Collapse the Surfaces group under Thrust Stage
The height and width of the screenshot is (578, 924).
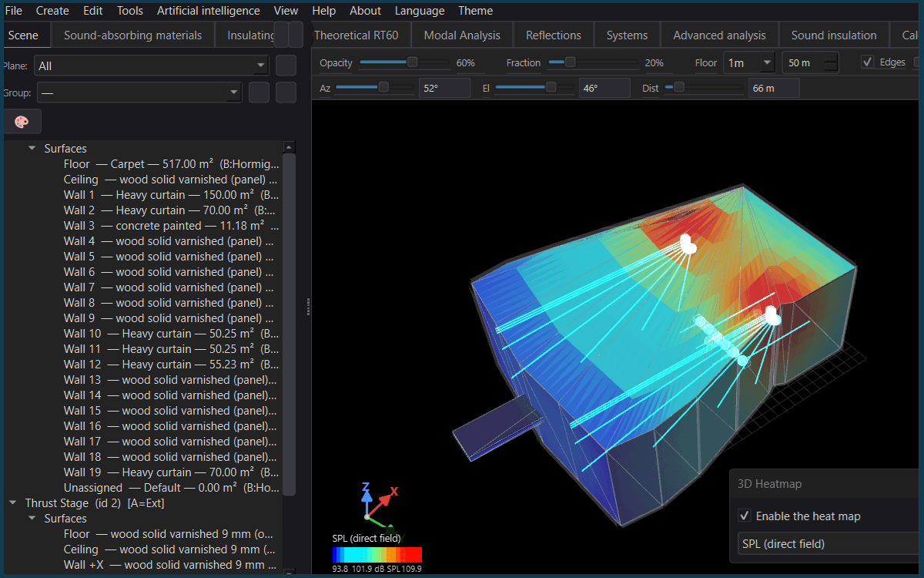32,519
